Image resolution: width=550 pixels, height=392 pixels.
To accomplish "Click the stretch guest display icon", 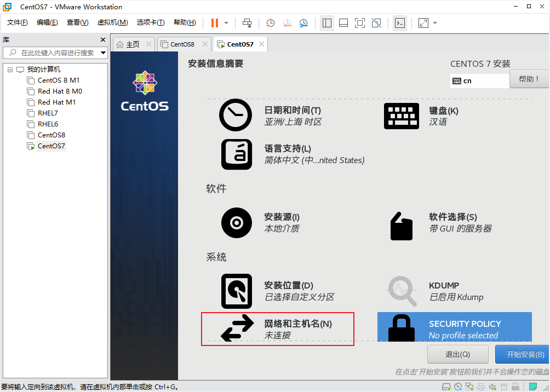I will [423, 23].
